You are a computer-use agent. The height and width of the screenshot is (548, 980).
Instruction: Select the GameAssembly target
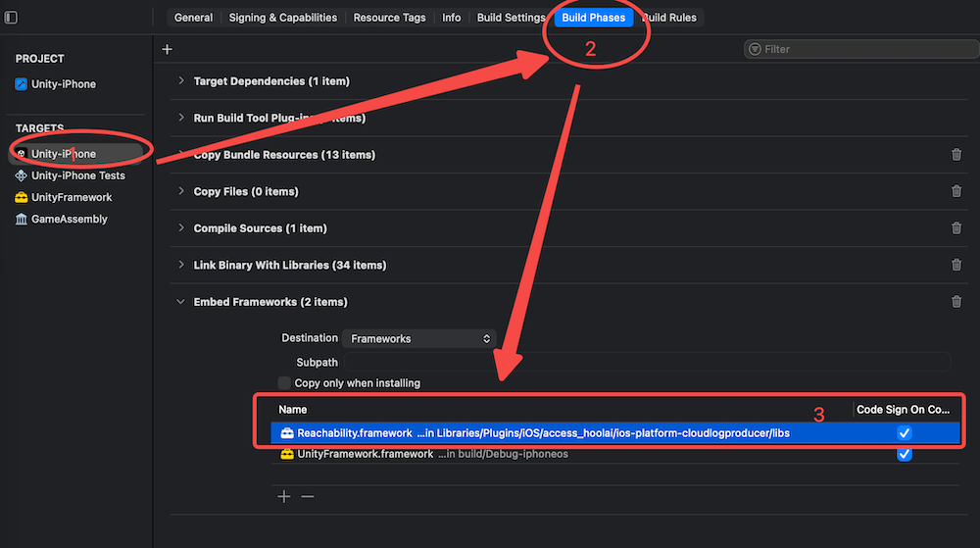[x=69, y=219]
